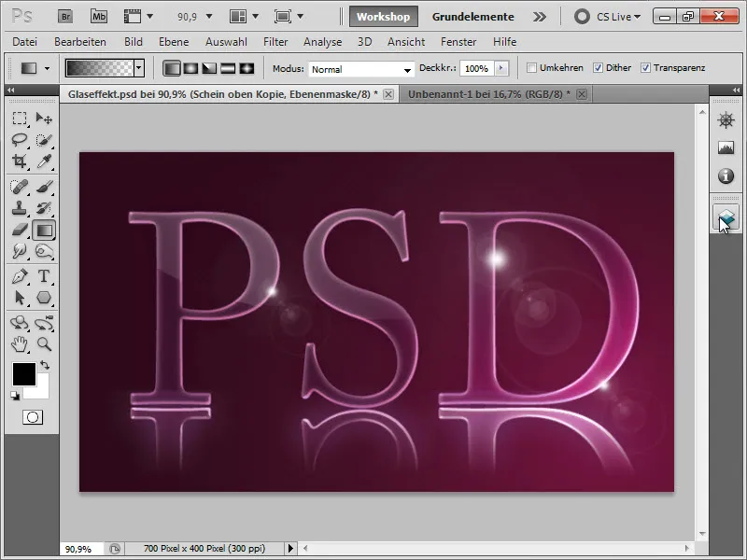
Task: Select the Type tool
Action: (44, 276)
